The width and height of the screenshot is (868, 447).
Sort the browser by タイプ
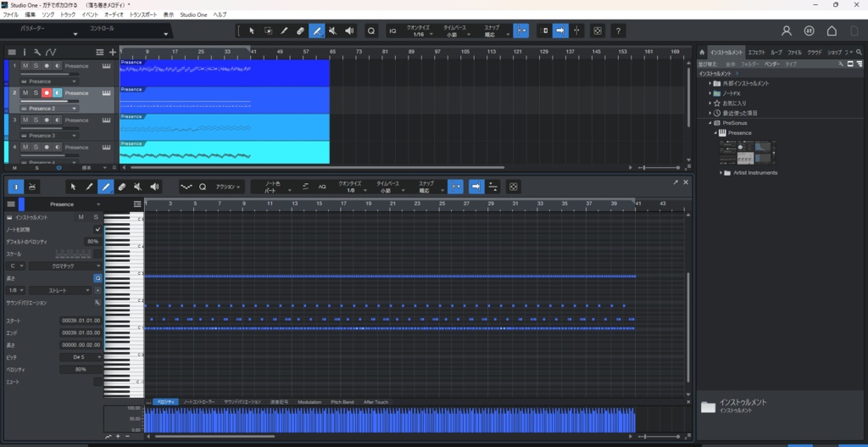click(791, 64)
